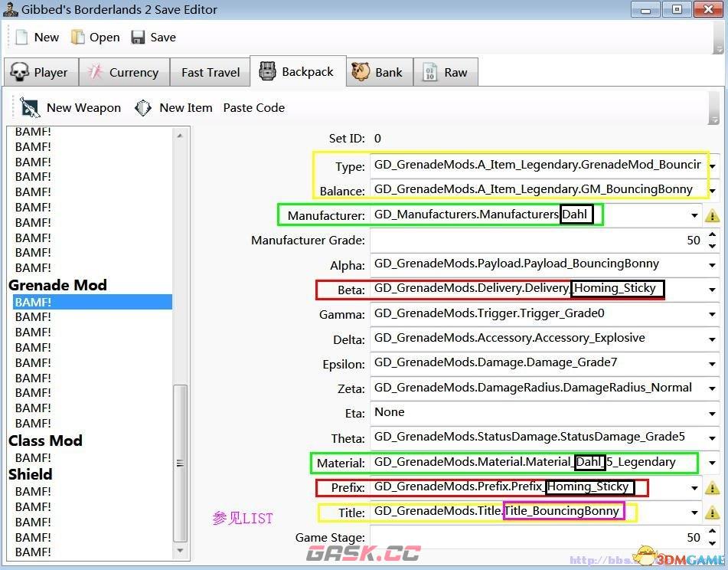The width and height of the screenshot is (728, 570).
Task: Click the Raw binary file icon
Action: tap(430, 72)
